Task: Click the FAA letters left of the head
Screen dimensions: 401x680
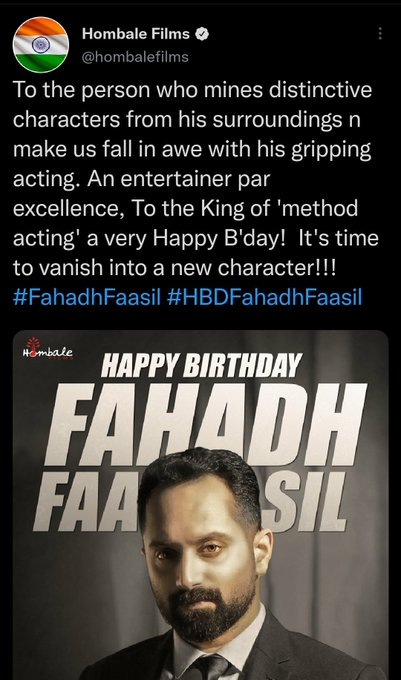Action: click(x=85, y=501)
